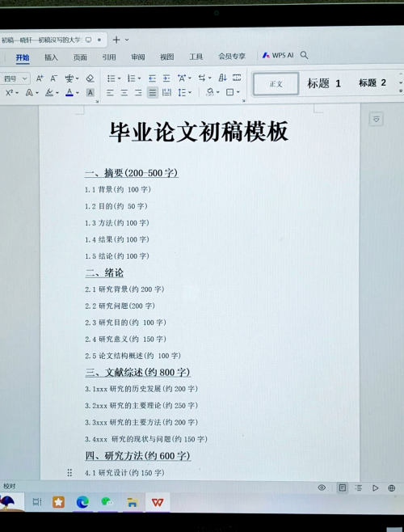This screenshot has height=532, width=404.
Task: Click the text effects outlined A icon
Action: pyautogui.click(x=29, y=93)
